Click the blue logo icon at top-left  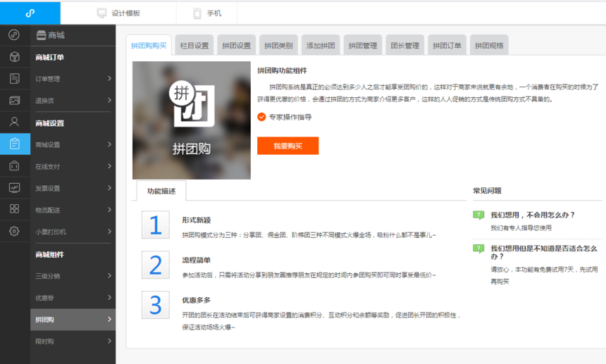pyautogui.click(x=30, y=13)
